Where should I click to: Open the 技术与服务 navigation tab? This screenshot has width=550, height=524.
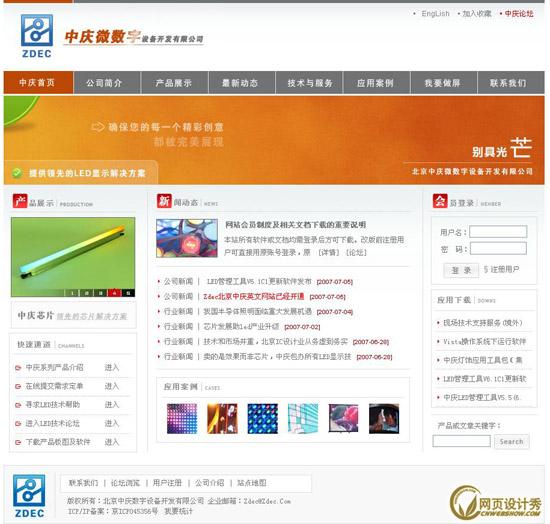click(x=309, y=82)
